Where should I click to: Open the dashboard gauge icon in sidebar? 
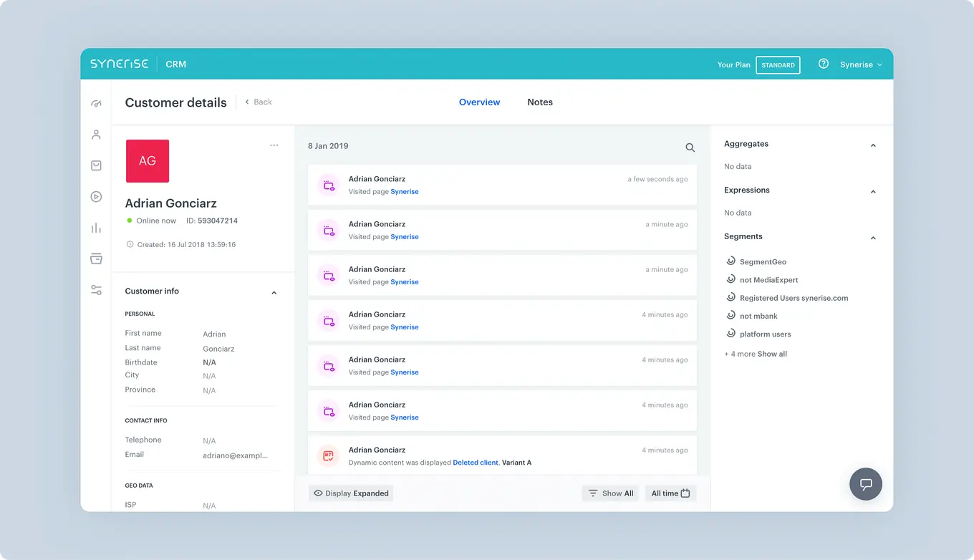96,103
